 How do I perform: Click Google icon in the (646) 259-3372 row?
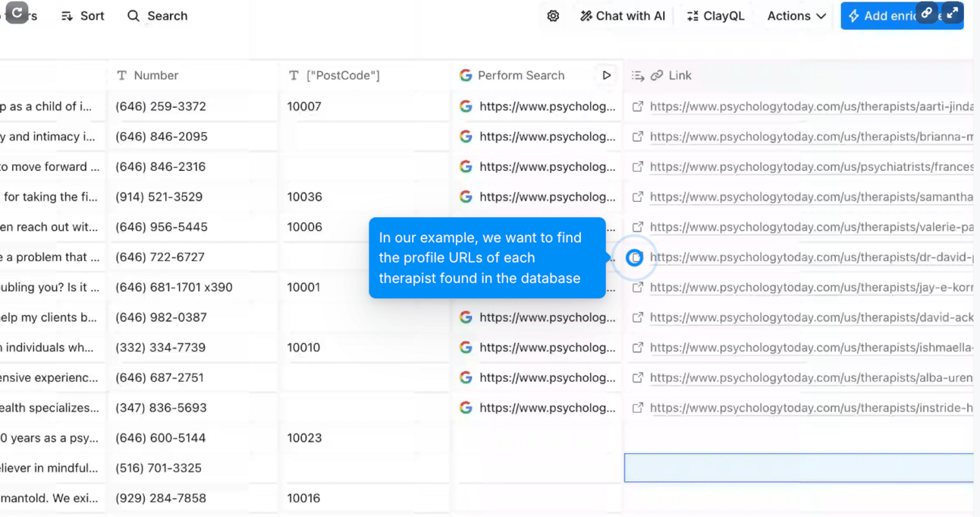pyautogui.click(x=466, y=106)
